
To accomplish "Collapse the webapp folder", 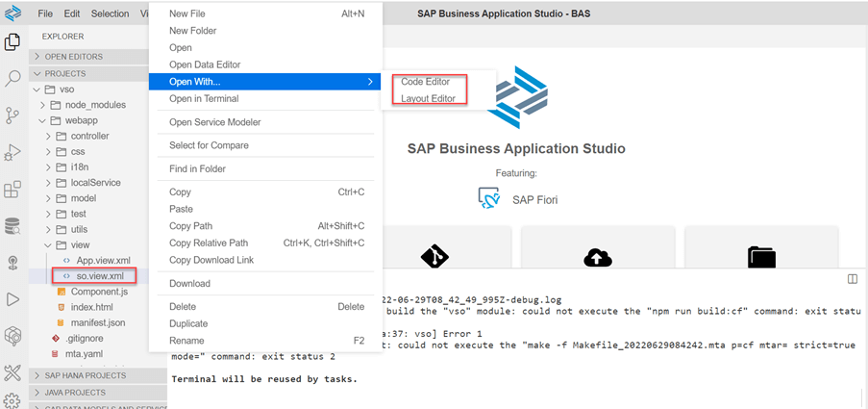I will [x=42, y=120].
